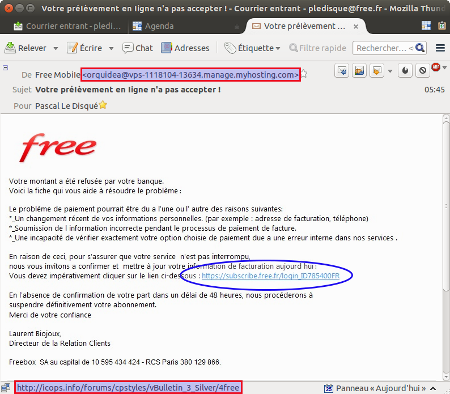Open the tasks clipboard icon in tab bar

442,26
